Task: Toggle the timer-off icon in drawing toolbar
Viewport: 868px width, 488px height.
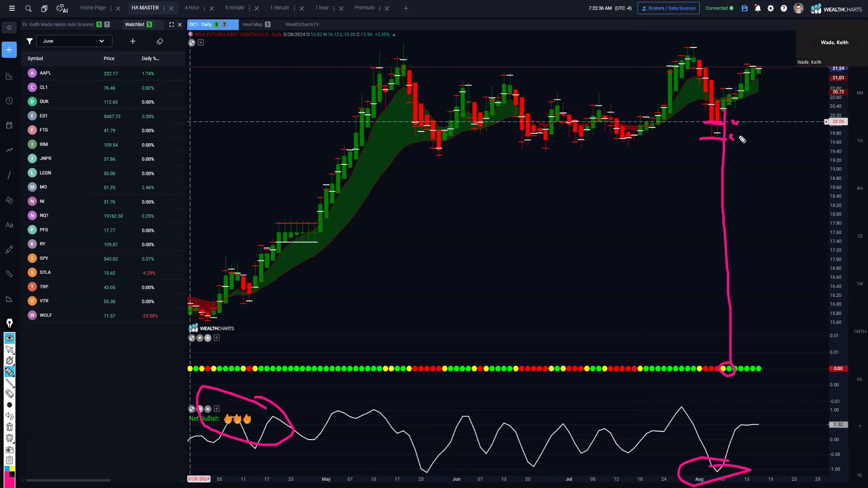Action: pos(9,361)
